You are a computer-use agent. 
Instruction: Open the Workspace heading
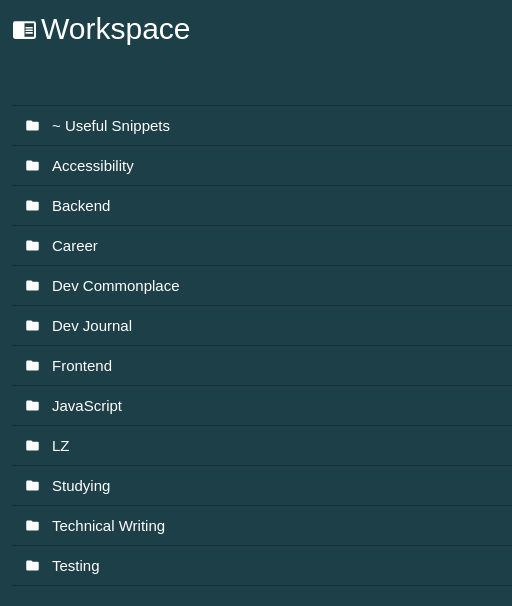point(115,29)
